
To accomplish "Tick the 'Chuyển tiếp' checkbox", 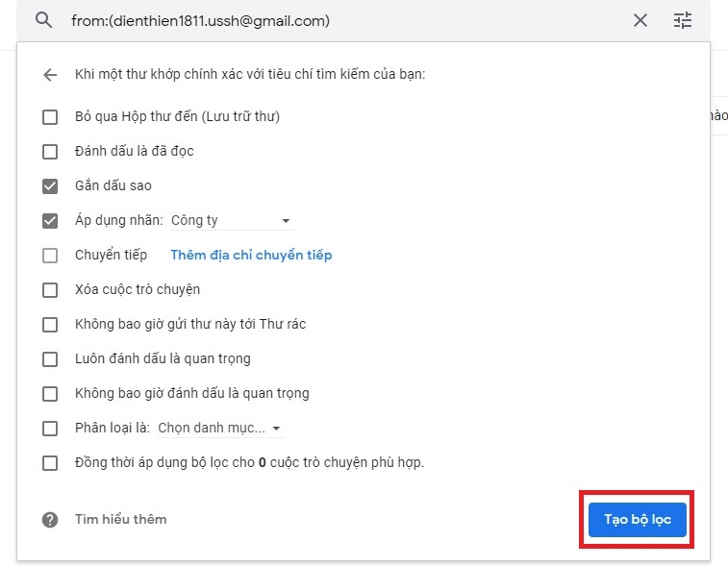I will pyautogui.click(x=50, y=256).
